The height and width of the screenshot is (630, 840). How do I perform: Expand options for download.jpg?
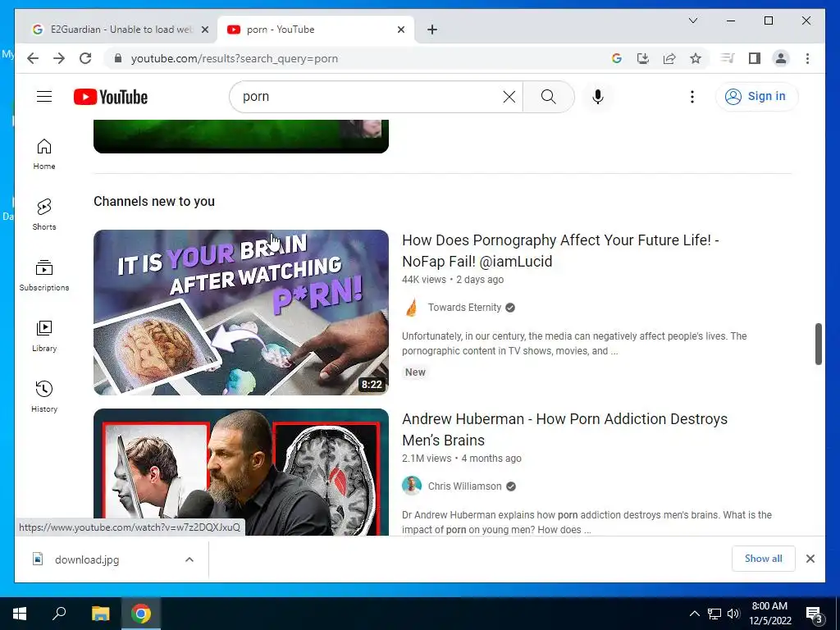tap(189, 559)
